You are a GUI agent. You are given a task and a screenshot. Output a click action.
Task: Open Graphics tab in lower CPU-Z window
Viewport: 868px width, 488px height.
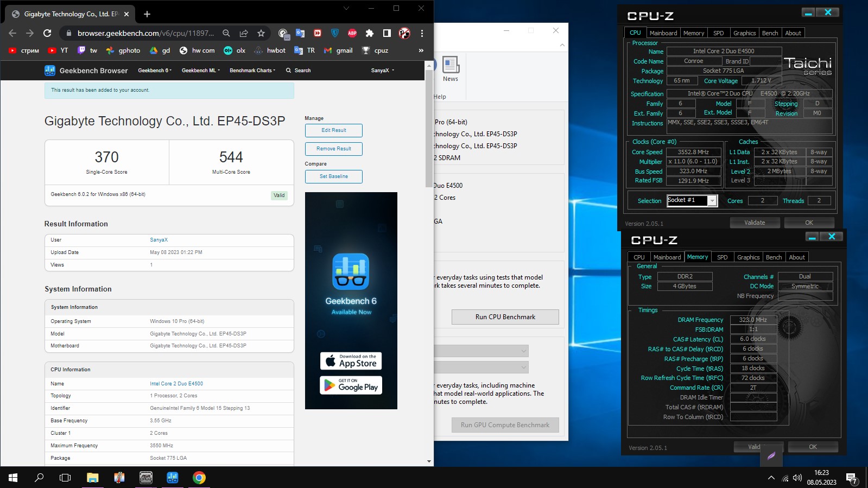pyautogui.click(x=748, y=257)
